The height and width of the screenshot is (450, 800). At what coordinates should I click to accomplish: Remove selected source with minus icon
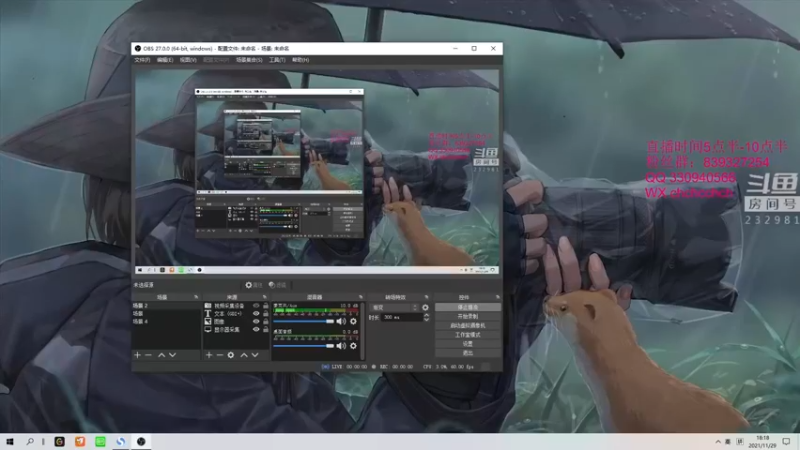coord(220,355)
